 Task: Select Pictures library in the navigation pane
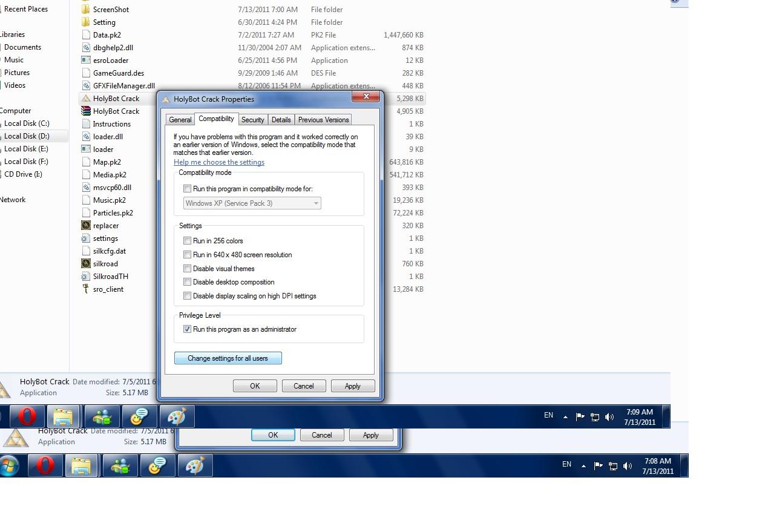pos(17,73)
